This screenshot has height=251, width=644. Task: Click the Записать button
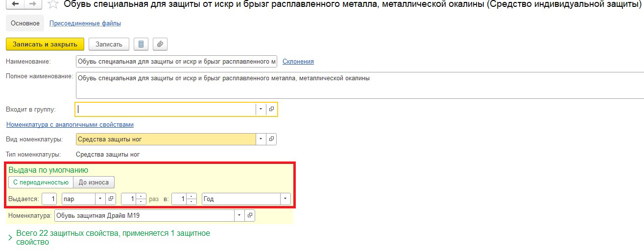point(109,44)
